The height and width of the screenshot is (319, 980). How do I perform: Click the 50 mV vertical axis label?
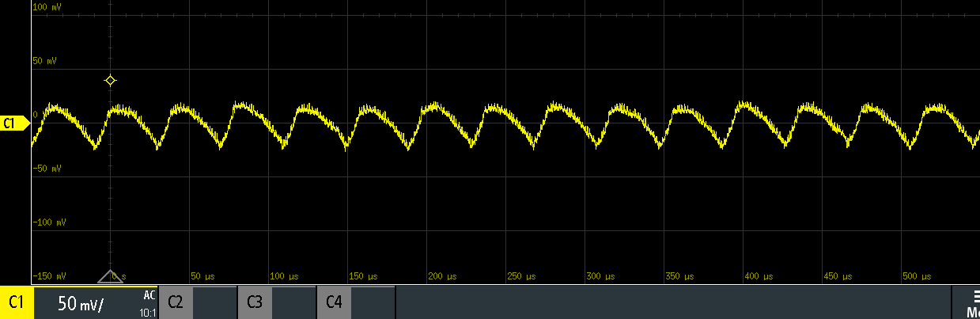point(45,61)
